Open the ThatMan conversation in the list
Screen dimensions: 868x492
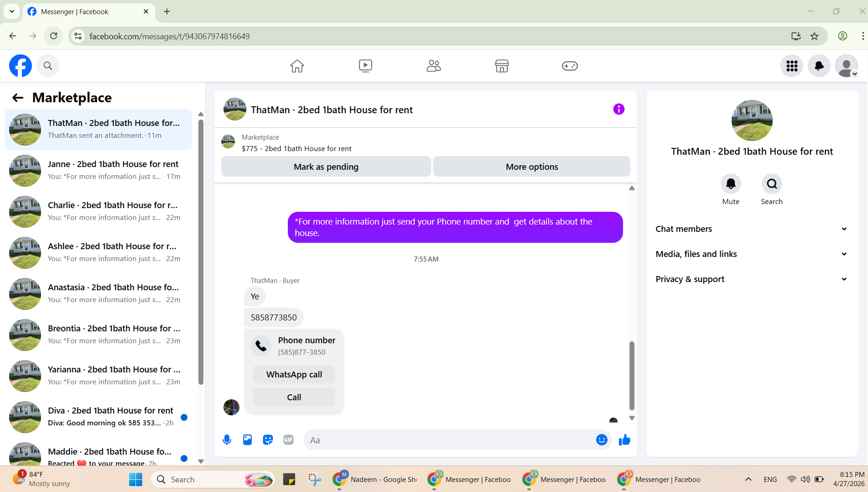point(98,130)
